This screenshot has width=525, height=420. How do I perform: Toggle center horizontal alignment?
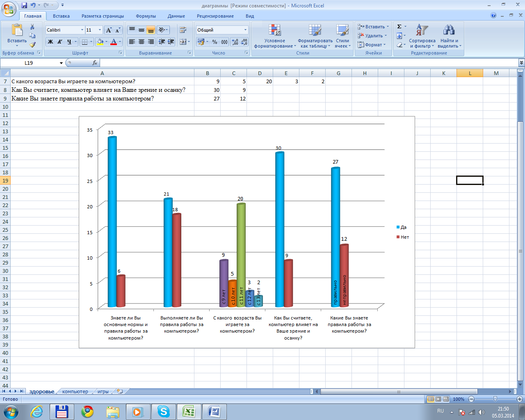click(x=142, y=42)
